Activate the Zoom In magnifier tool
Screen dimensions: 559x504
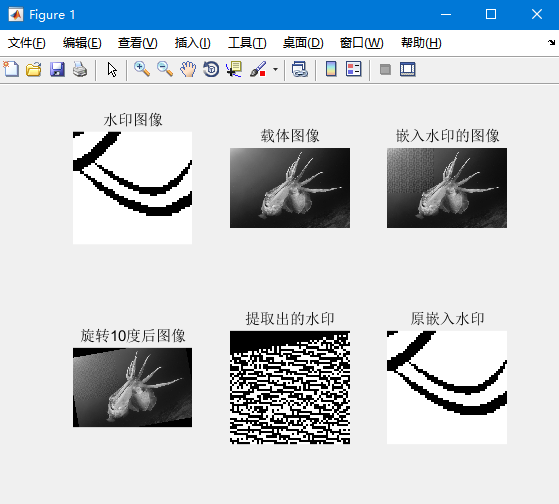[142, 69]
